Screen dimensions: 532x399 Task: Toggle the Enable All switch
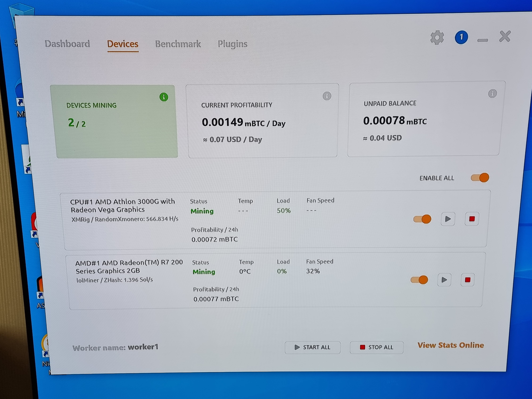480,178
